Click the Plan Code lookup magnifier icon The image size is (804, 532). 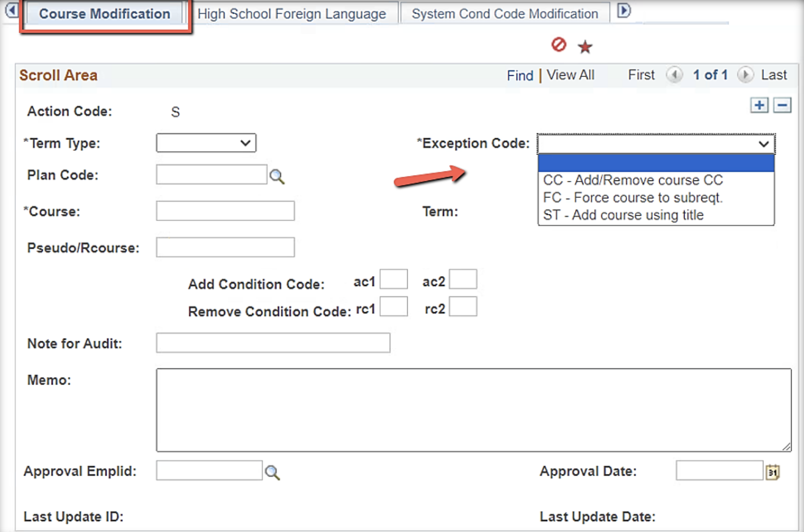point(277,176)
